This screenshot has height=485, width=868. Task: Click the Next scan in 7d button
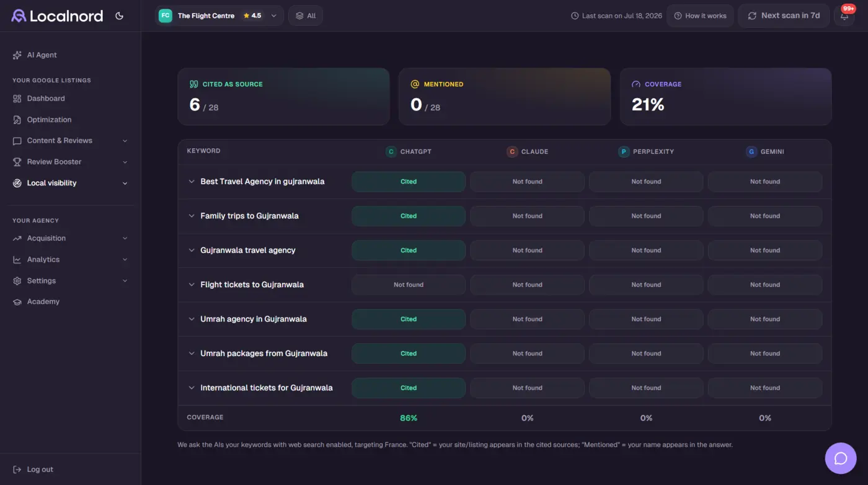point(784,16)
